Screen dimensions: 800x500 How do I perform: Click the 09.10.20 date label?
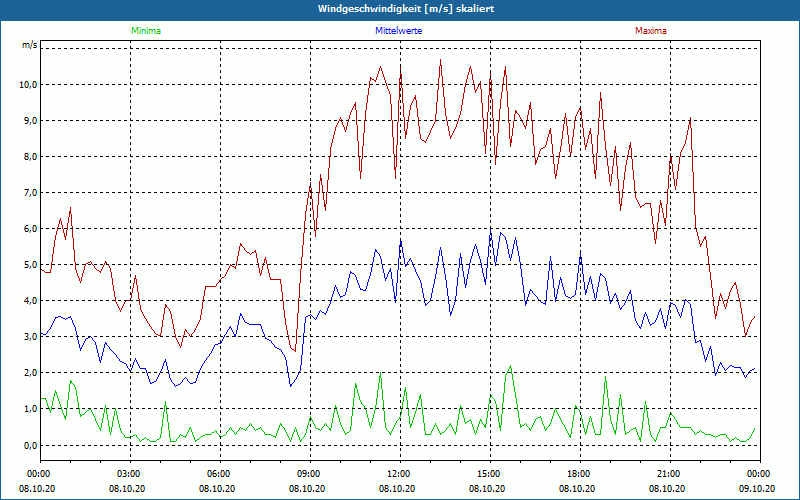coord(757,489)
